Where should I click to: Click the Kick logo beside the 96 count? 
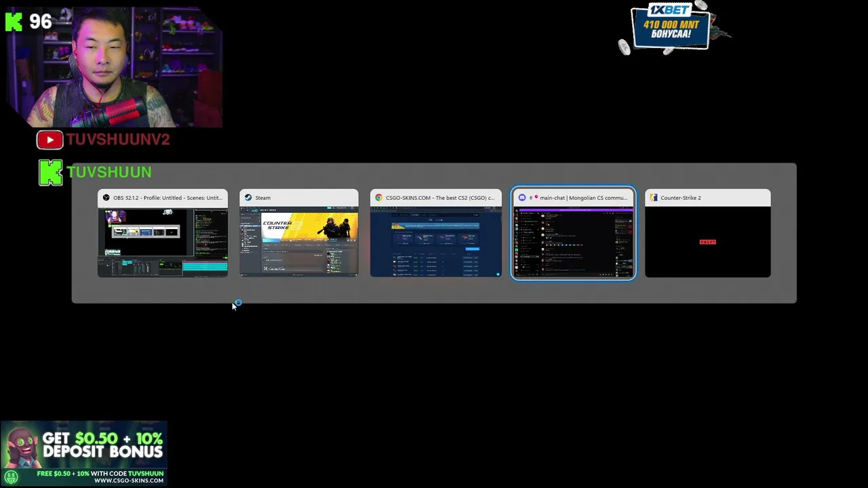14,22
